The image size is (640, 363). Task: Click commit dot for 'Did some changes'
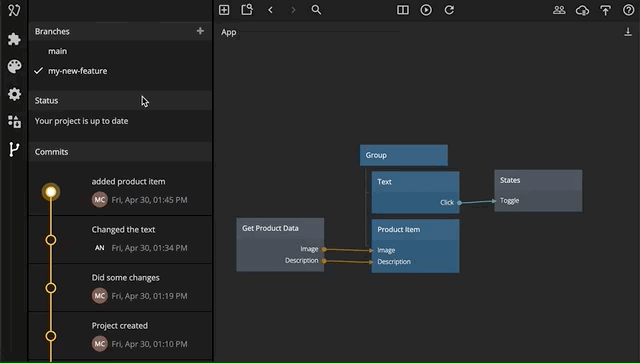51,288
